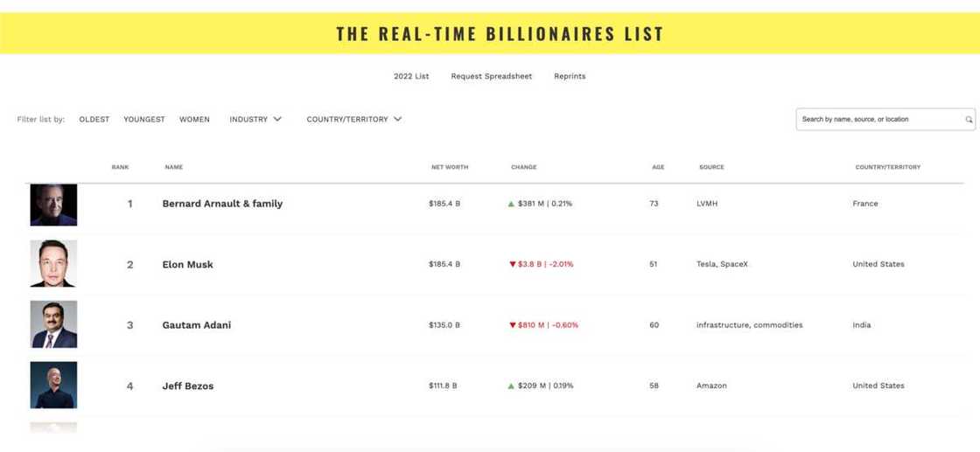This screenshot has width=980, height=452.
Task: Sort by the Net Worth column header
Action: [450, 167]
